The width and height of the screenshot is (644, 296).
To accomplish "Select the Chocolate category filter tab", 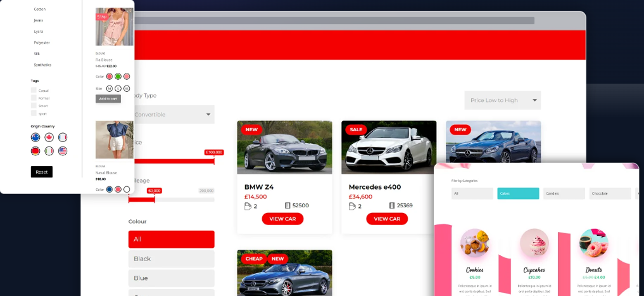I will [x=610, y=193].
